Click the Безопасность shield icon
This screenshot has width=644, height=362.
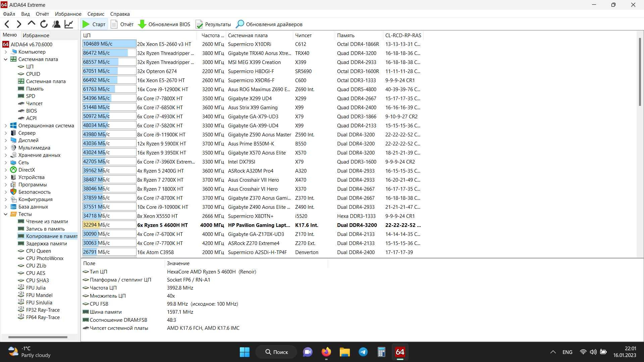click(13, 192)
